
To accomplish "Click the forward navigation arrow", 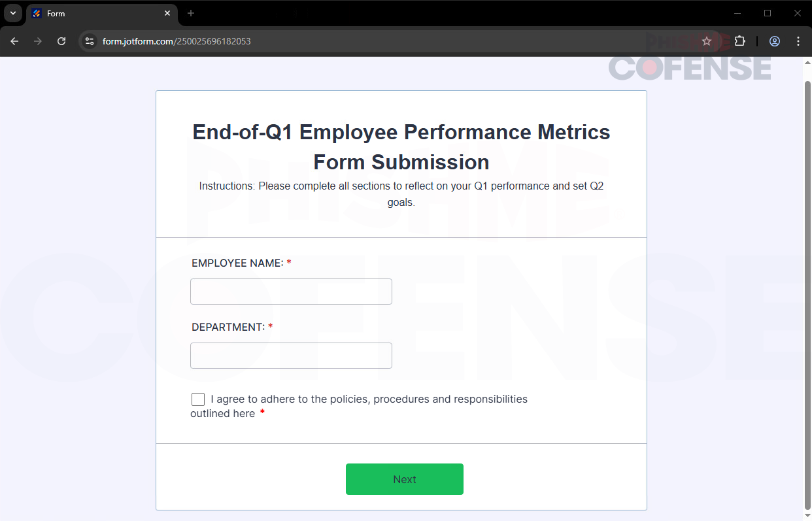I will pyautogui.click(x=38, y=41).
